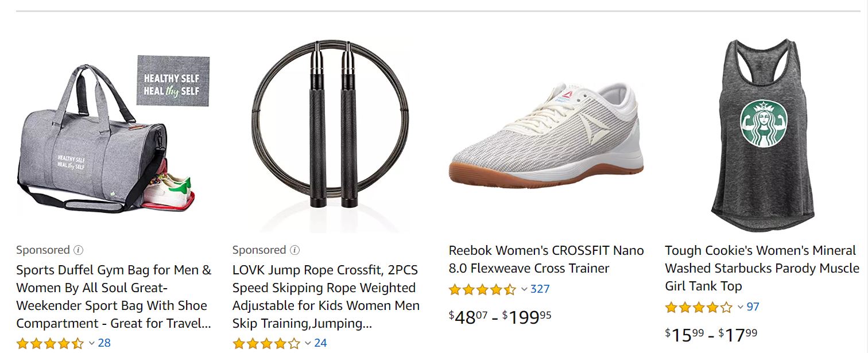The image size is (868, 353).
Task: Open Tough Cookie's Women's Tank Top title link
Action: [762, 268]
